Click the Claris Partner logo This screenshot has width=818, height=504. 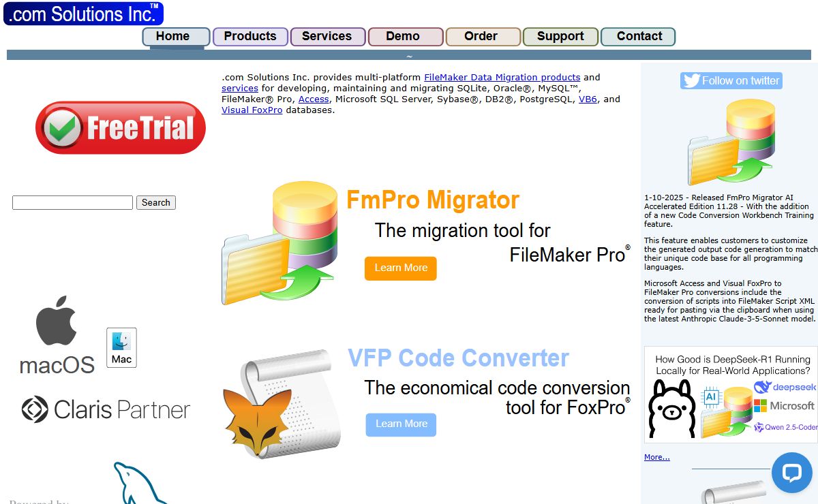pos(106,410)
